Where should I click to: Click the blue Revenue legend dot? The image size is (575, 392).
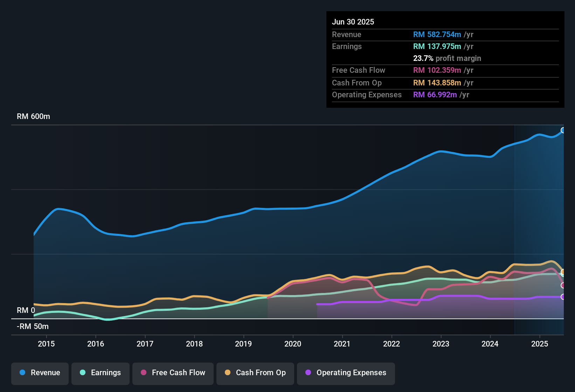pos(22,372)
